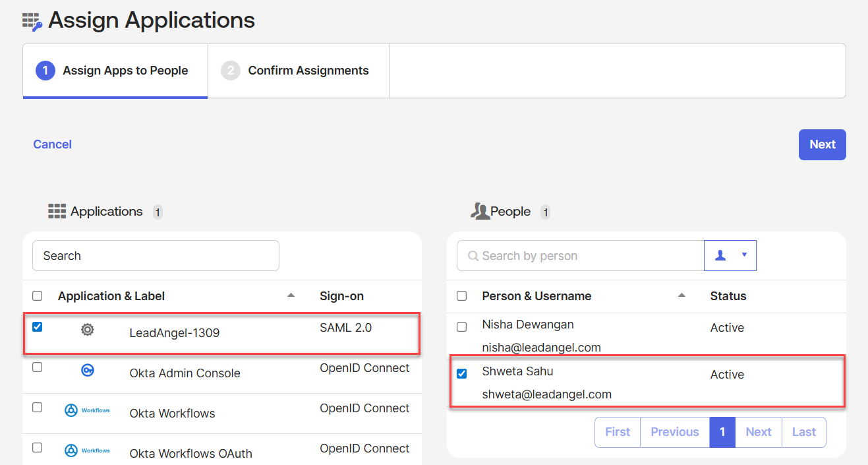
Task: Click the Assign Applications grid-key icon
Action: [x=32, y=22]
